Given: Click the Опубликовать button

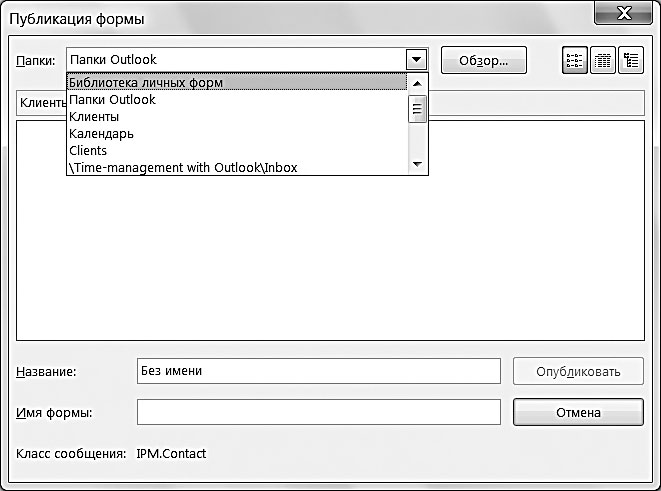Looking at the screenshot, I should click(578, 371).
